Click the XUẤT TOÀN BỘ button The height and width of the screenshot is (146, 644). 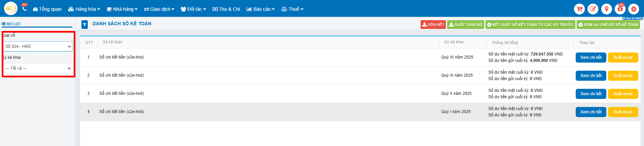tap(466, 25)
